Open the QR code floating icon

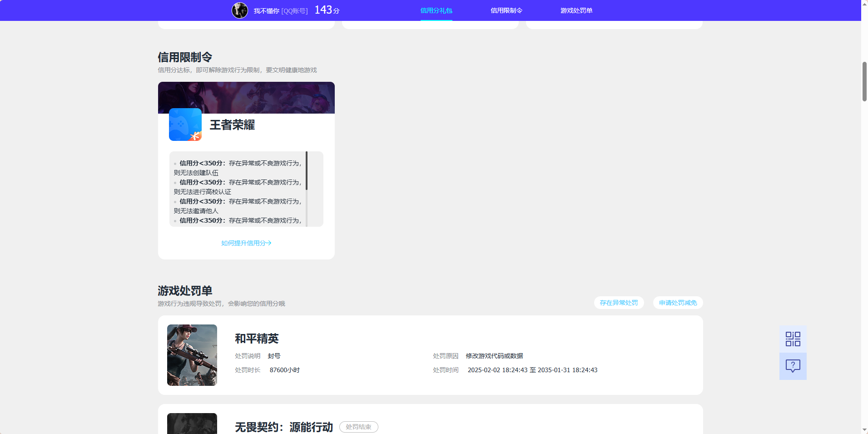tap(793, 339)
